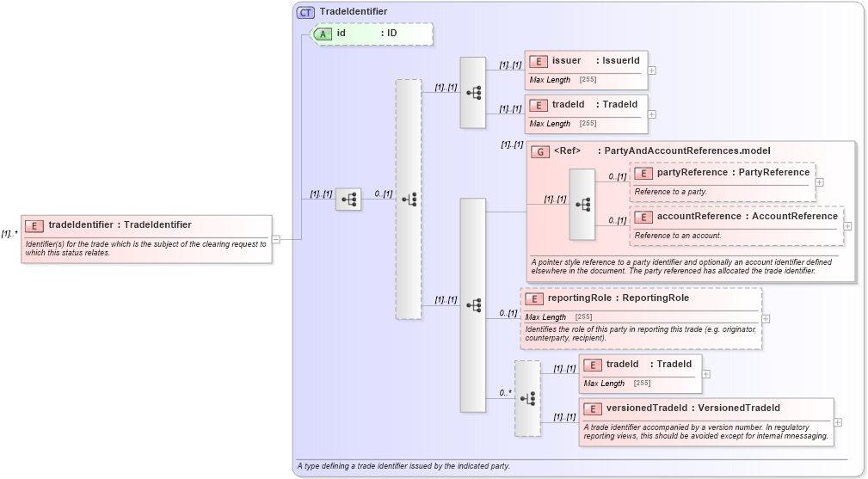Click the 'A type defining a trade identifier' annotation
The height and width of the screenshot is (479, 868).
click(403, 466)
